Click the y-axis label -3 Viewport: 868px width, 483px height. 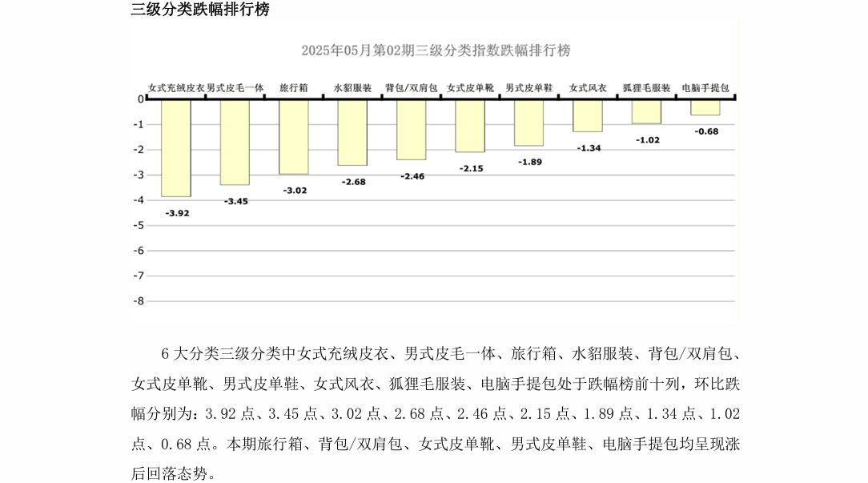139,175
